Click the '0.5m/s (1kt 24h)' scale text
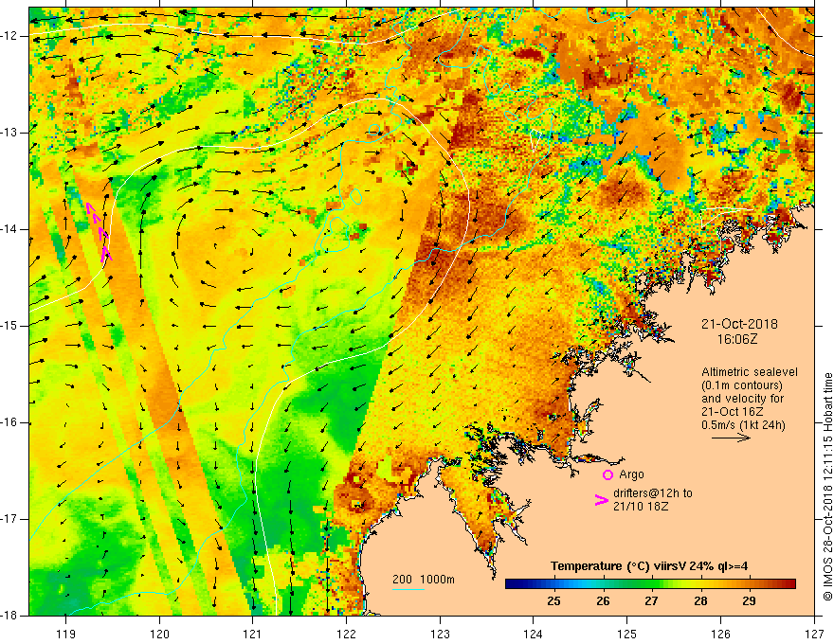 pyautogui.click(x=743, y=424)
